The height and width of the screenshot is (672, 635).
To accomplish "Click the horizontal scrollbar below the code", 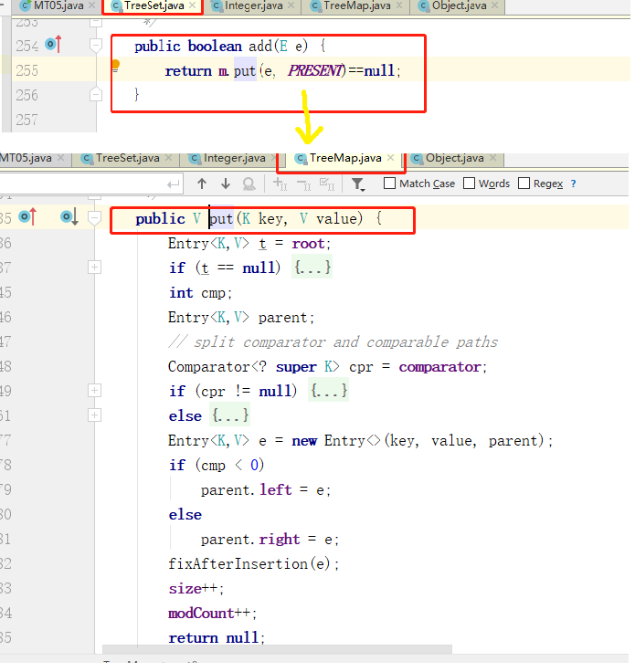I will tap(277, 651).
